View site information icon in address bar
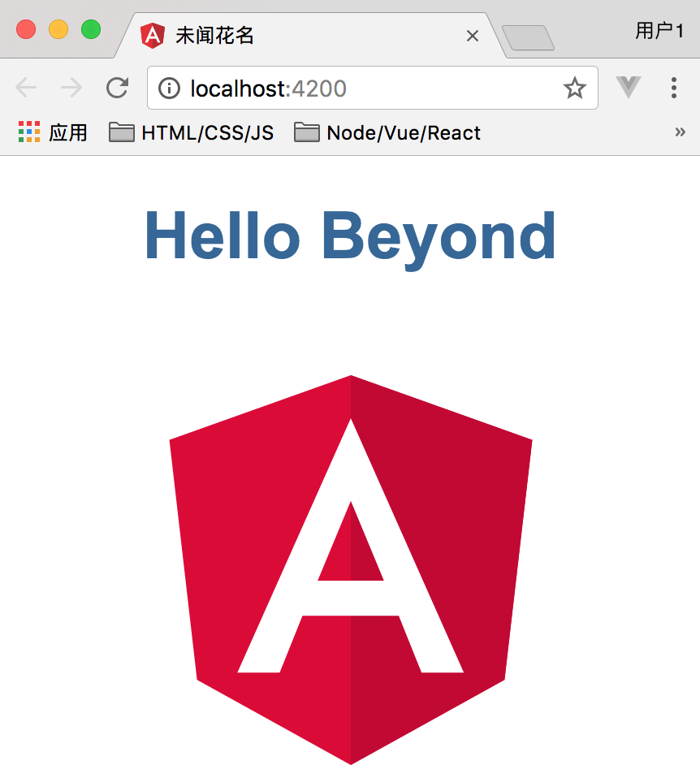The height and width of the screenshot is (778, 700). coord(169,89)
